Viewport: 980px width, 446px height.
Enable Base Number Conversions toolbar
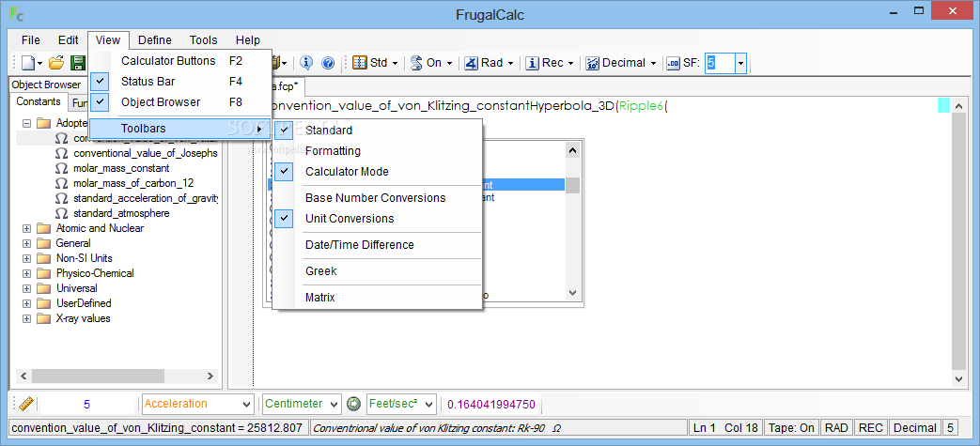click(x=375, y=198)
